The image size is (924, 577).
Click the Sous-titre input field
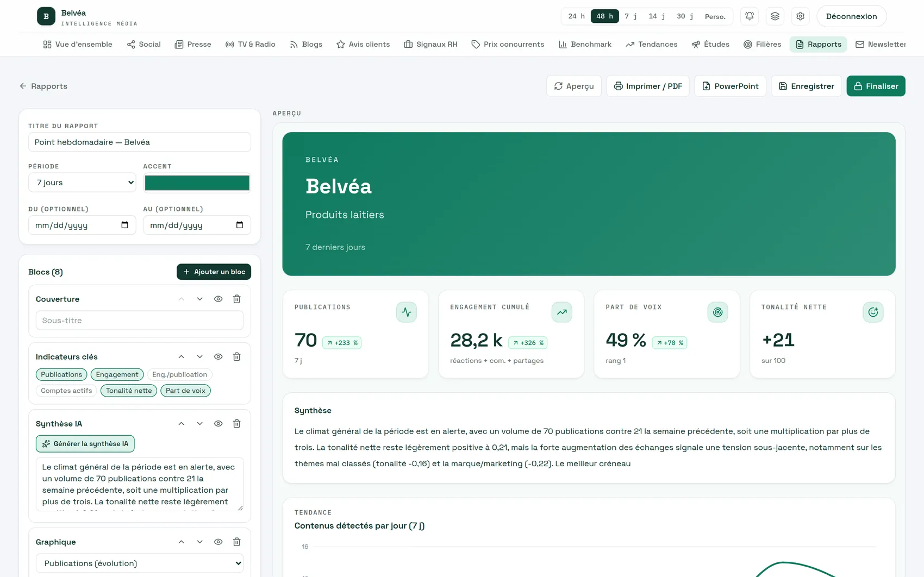pyautogui.click(x=140, y=321)
